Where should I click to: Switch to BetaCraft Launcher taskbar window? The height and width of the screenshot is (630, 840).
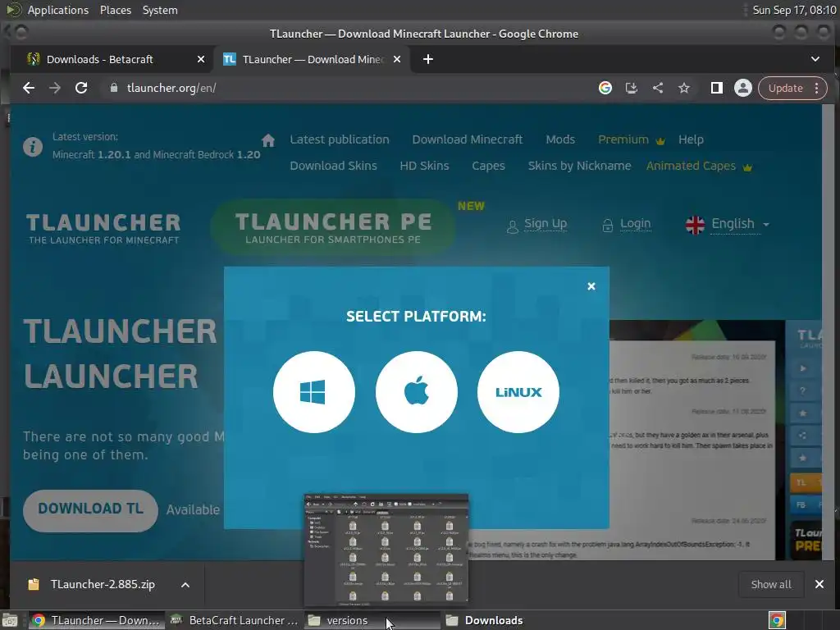point(235,620)
